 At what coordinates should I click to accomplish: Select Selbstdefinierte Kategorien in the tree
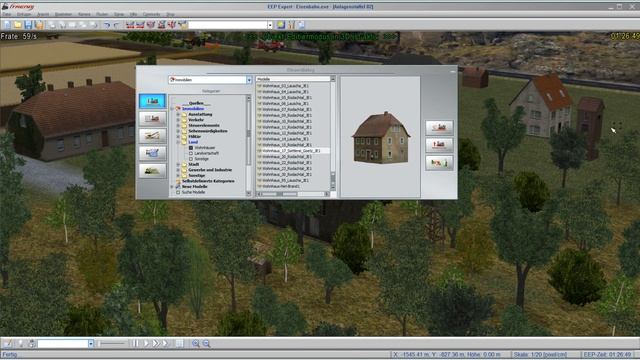click(208, 181)
